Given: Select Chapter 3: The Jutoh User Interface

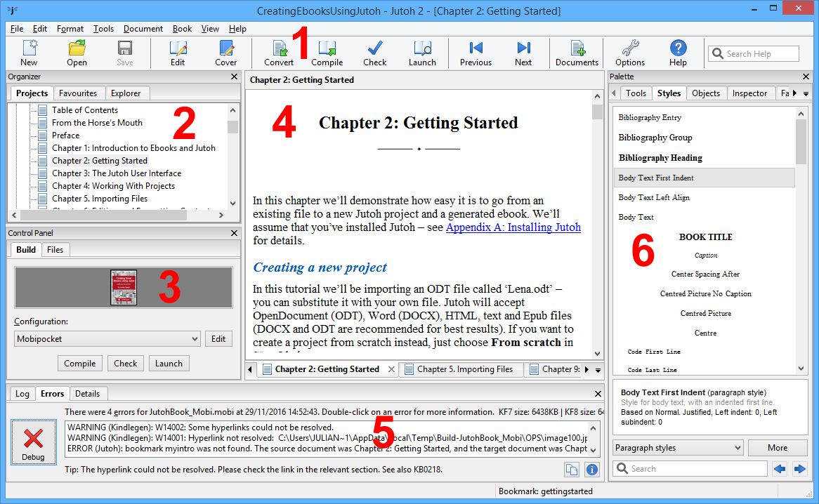Looking at the screenshot, I should 117,173.
